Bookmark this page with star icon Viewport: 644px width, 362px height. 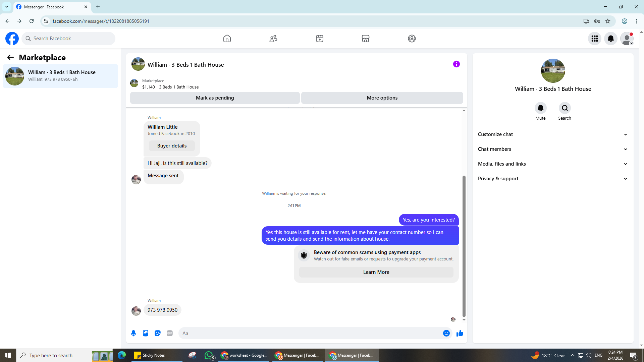click(608, 21)
